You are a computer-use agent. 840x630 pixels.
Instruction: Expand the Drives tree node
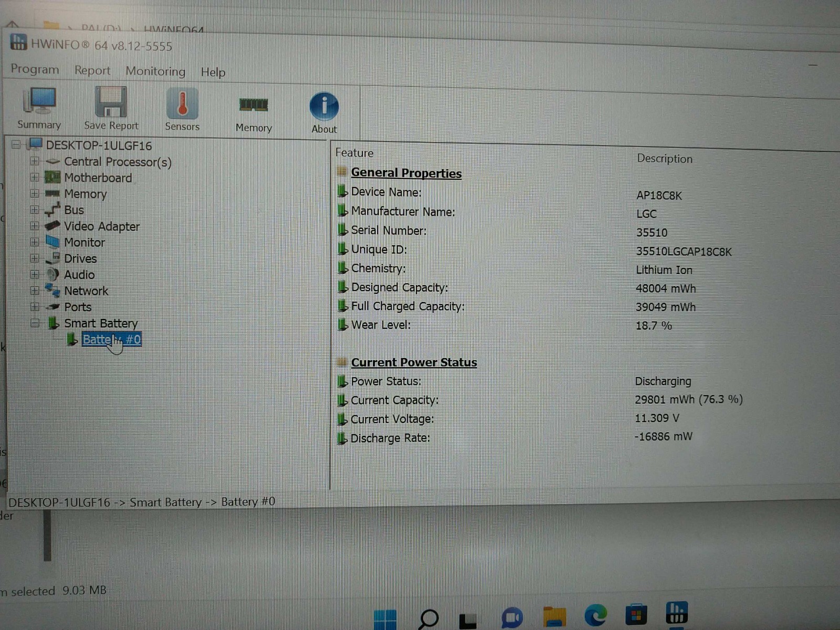[35, 258]
